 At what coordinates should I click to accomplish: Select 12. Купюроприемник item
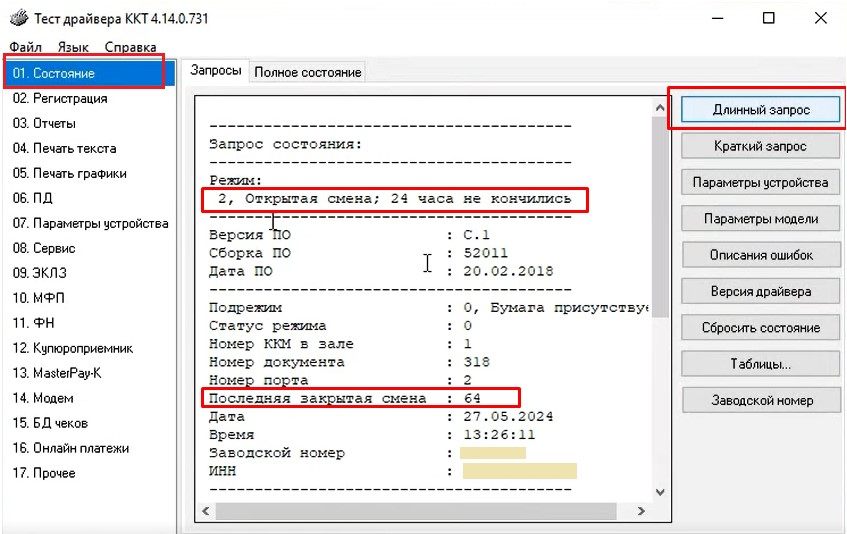tap(73, 348)
